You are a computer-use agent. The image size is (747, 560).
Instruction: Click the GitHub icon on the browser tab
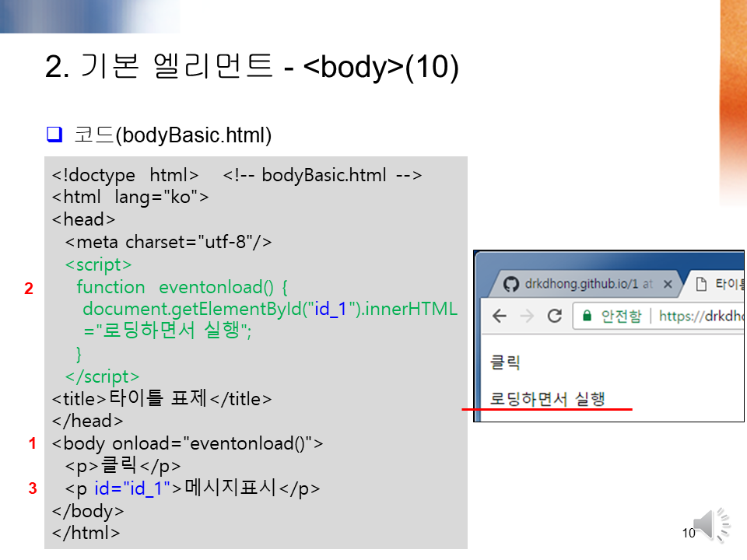pos(510,285)
